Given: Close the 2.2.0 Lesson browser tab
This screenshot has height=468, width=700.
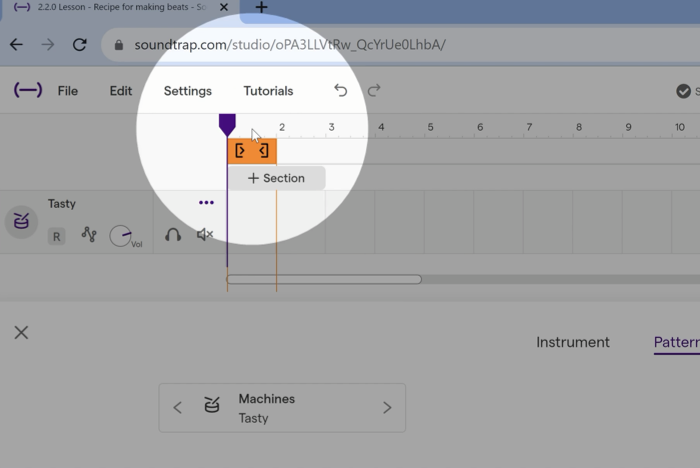Looking at the screenshot, I should [224, 7].
